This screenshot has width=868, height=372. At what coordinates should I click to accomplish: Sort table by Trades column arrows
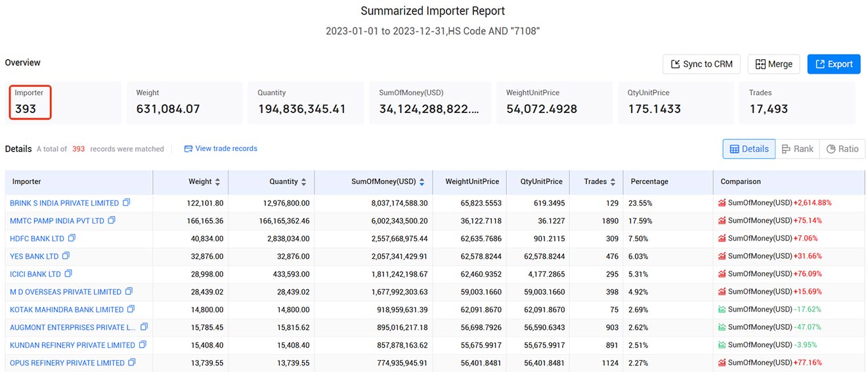613,182
